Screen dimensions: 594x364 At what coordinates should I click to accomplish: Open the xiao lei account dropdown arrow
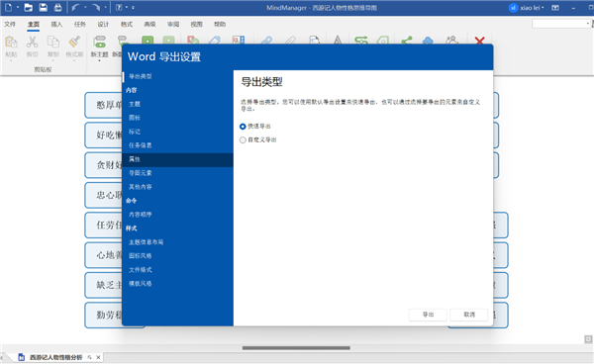(543, 8)
